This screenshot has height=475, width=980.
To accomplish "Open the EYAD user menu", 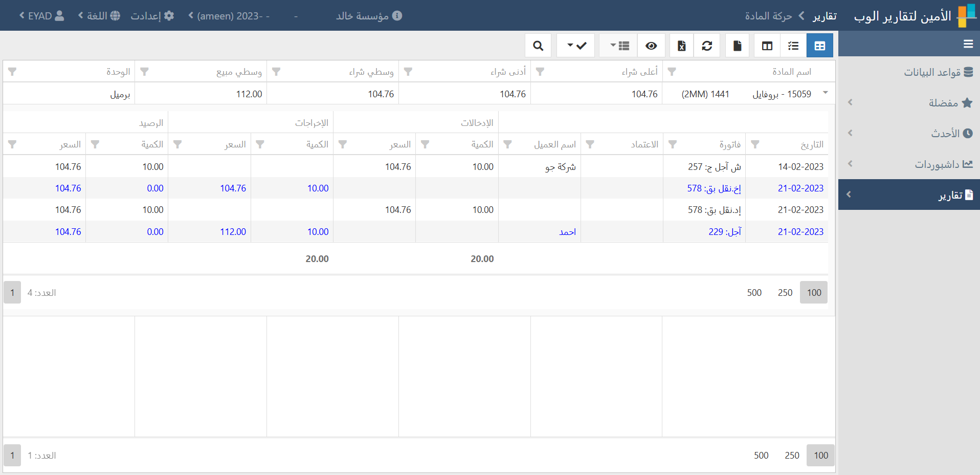I will [42, 16].
